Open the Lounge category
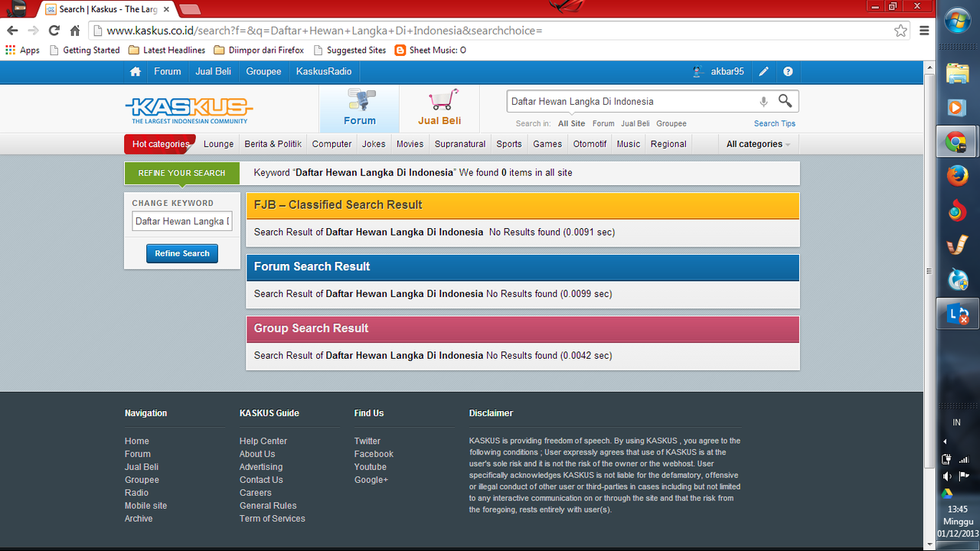The width and height of the screenshot is (980, 551). coord(218,144)
